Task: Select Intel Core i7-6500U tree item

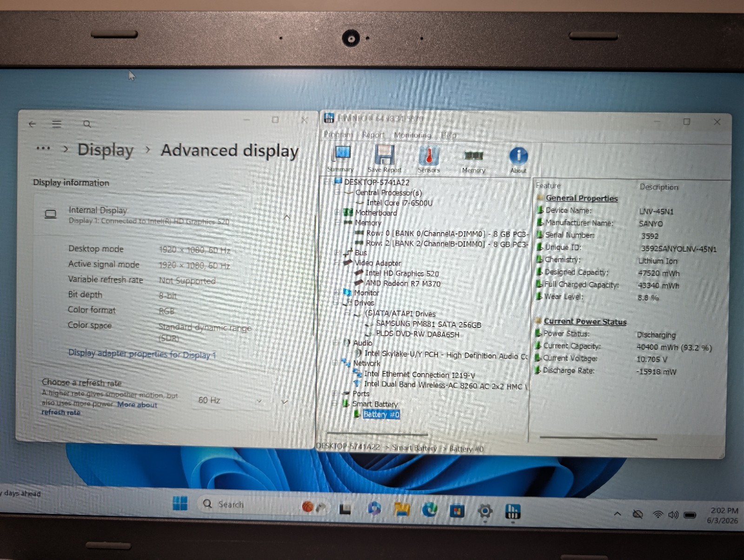Action: tap(399, 202)
